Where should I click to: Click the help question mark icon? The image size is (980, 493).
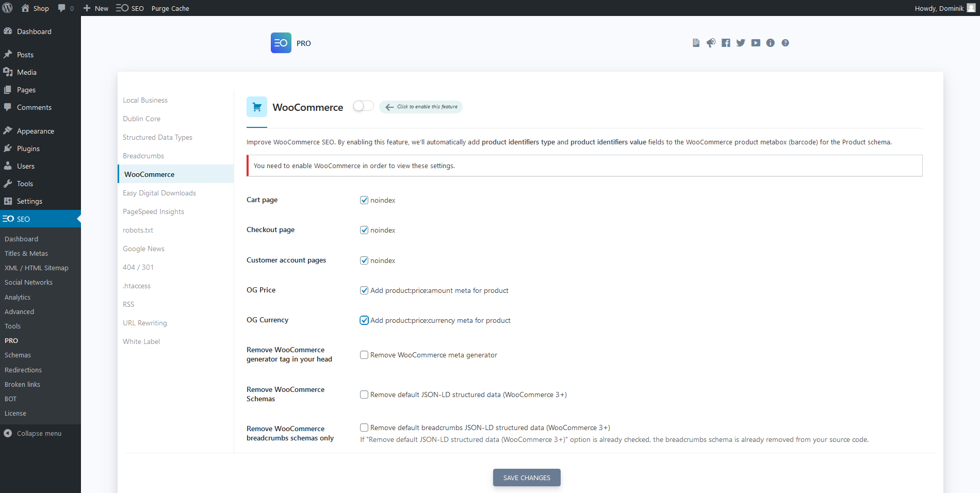tap(785, 43)
